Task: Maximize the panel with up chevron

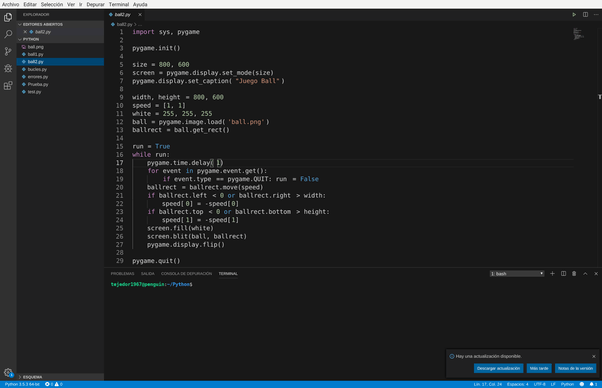Action: coord(585,274)
